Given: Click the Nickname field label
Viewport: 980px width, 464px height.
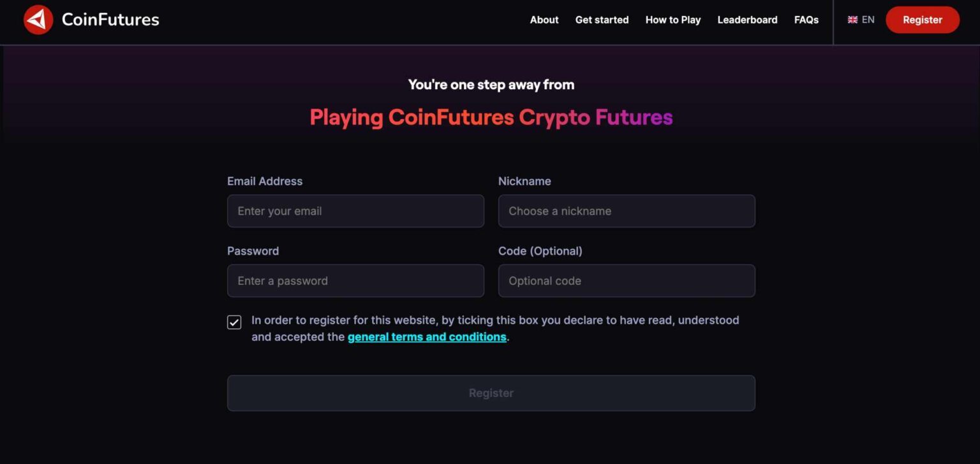Looking at the screenshot, I should pyautogui.click(x=524, y=181).
